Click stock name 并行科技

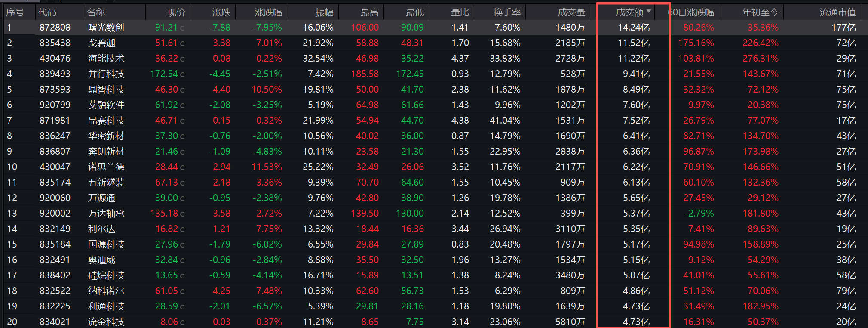pos(106,74)
